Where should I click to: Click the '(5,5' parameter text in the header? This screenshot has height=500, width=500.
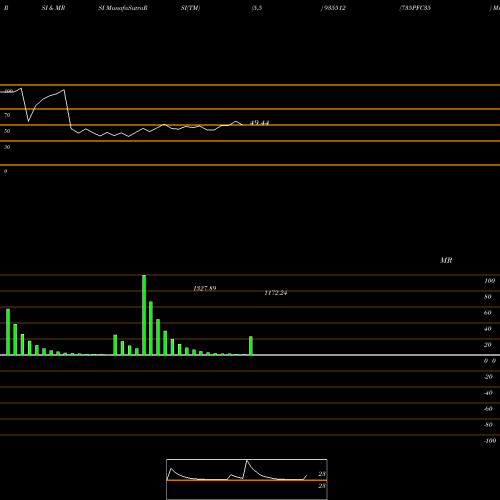coord(256,8)
